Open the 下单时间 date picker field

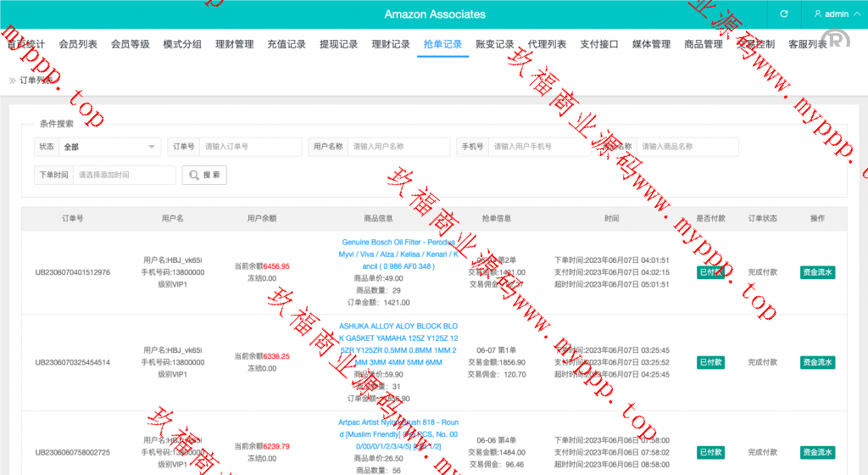[x=124, y=175]
